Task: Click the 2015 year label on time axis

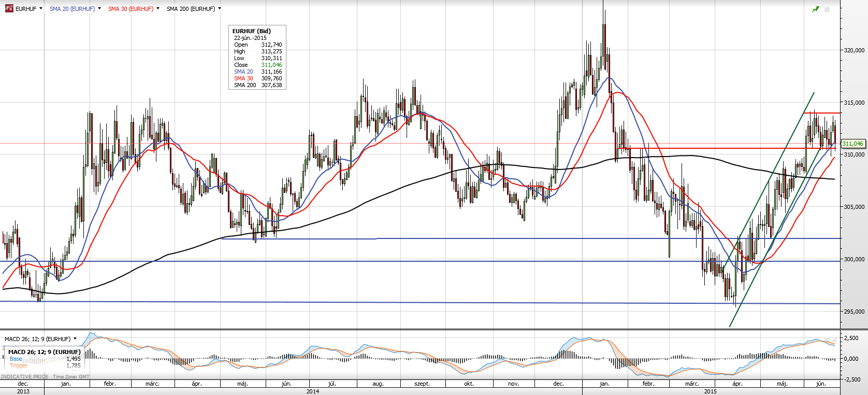Action: coord(711,391)
